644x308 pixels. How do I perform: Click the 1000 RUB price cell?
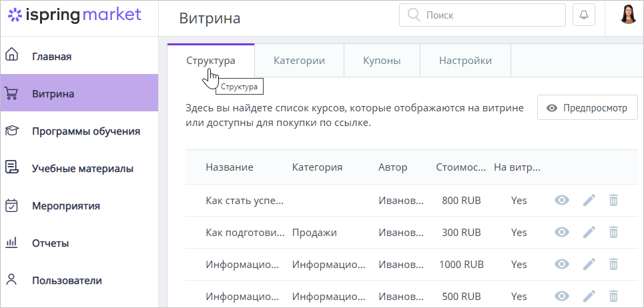point(461,265)
